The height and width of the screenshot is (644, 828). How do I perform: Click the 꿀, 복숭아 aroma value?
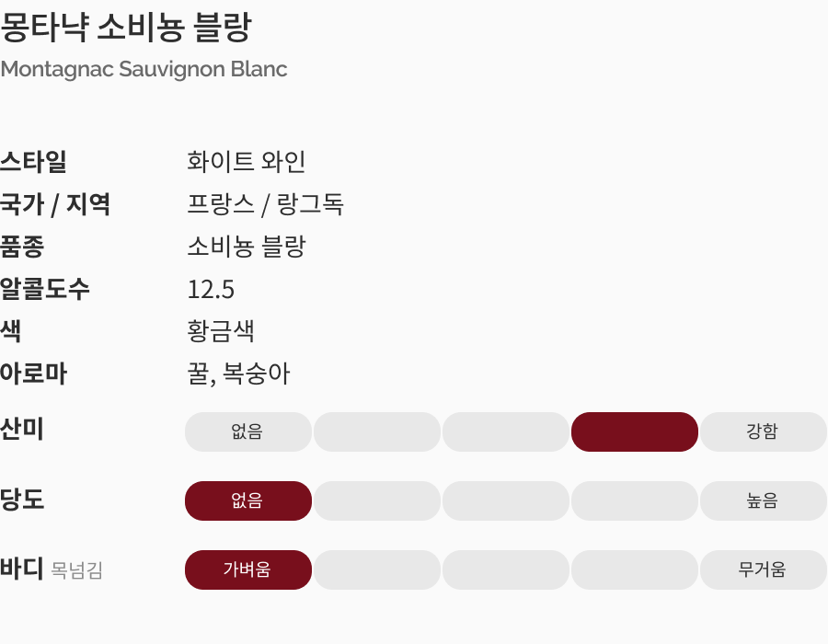(238, 374)
